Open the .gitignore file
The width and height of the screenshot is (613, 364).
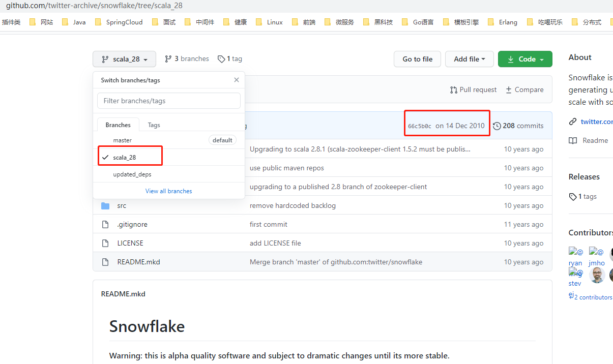pos(132,224)
